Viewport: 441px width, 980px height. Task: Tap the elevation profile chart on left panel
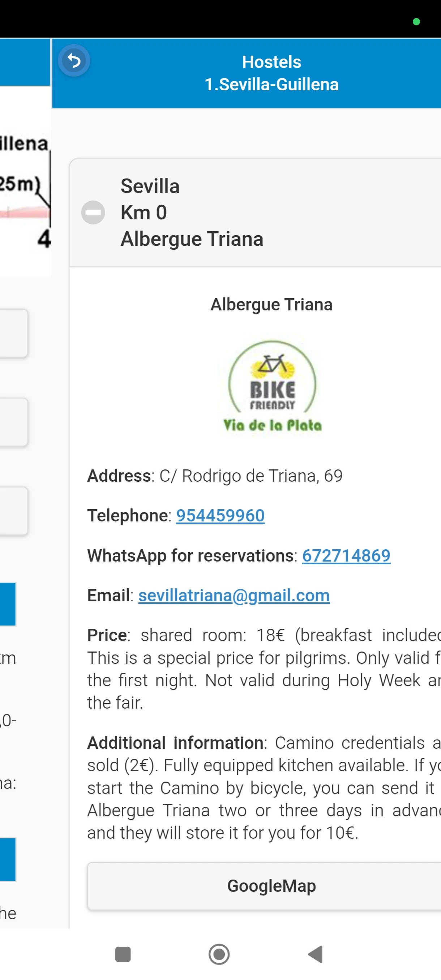(x=26, y=190)
